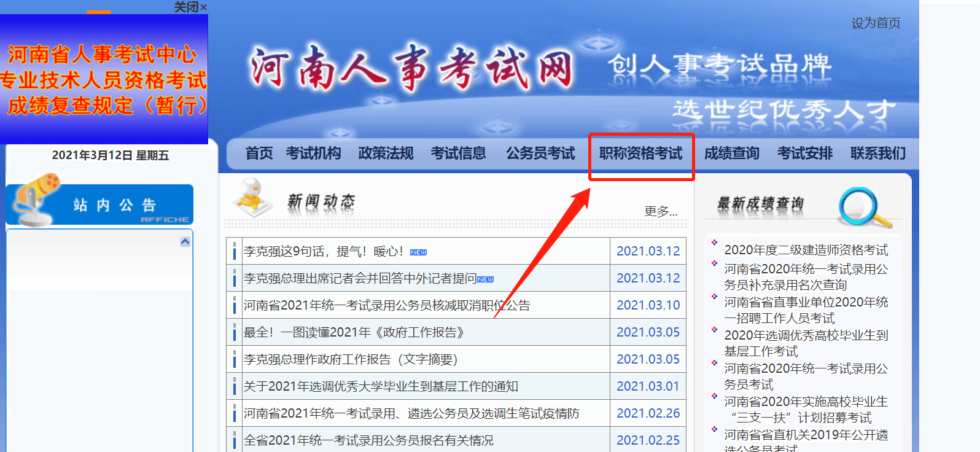Screen dimensions: 980x452
Task: Click date 2021.03.01 in news table
Action: [x=648, y=386]
